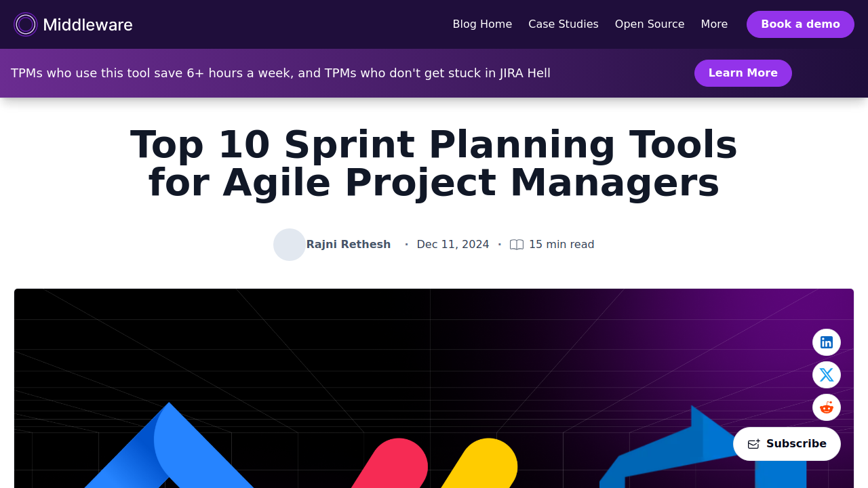The width and height of the screenshot is (868, 488).
Task: Open the Open Source page
Action: pos(650,24)
